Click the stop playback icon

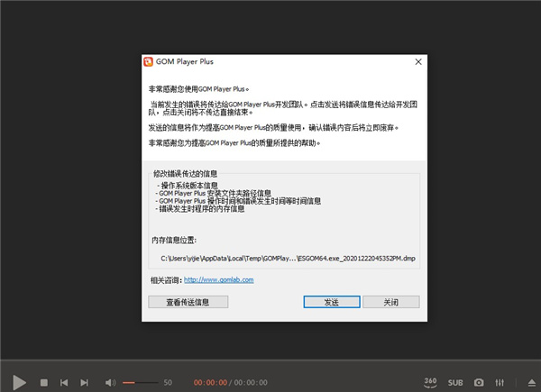tap(44, 383)
